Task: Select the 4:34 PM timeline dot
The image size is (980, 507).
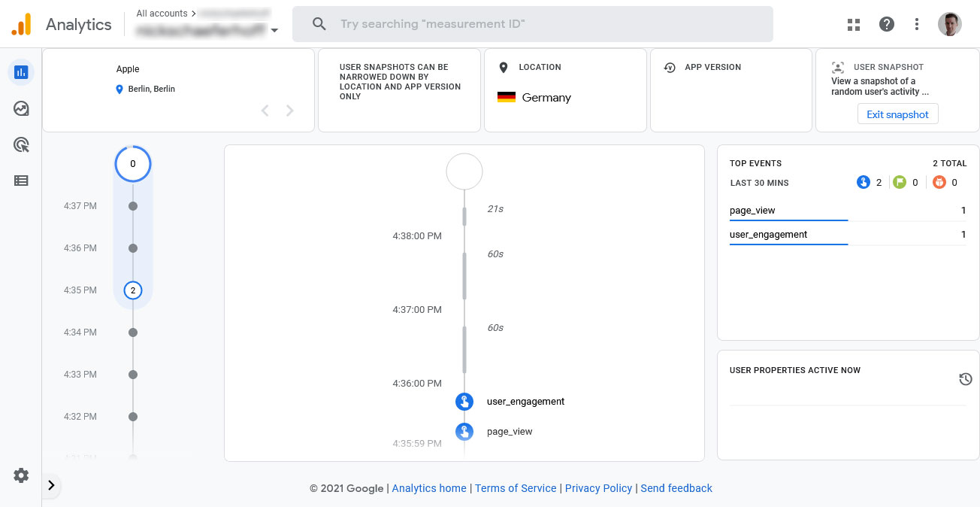Action: tap(133, 332)
